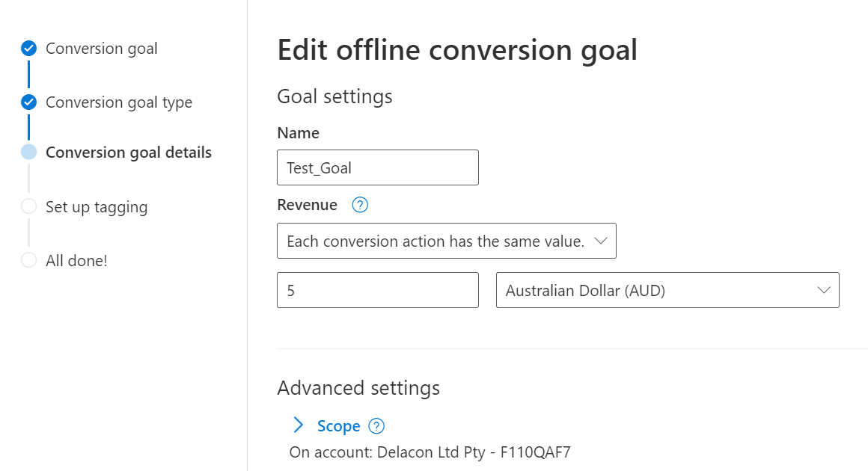Open the revenue type dropdown
This screenshot has width=868, height=471.
[x=447, y=241]
